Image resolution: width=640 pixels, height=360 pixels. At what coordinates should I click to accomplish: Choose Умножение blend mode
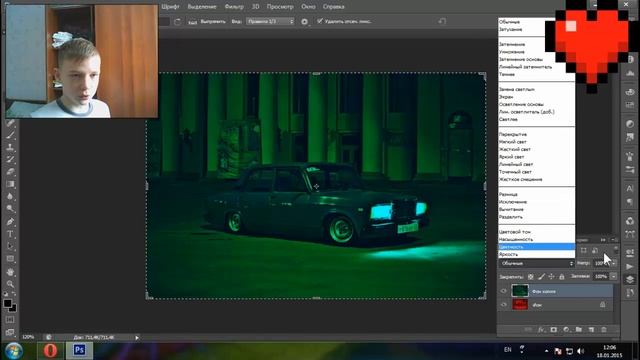(512, 52)
